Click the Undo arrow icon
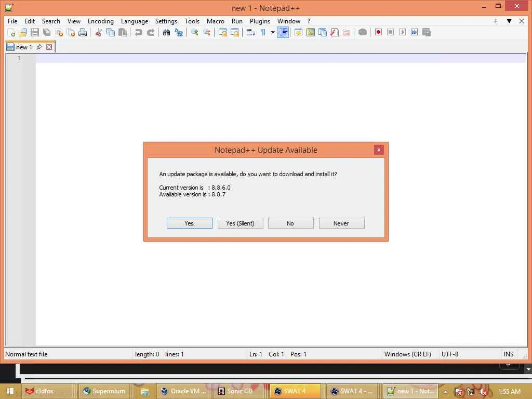 [138, 33]
